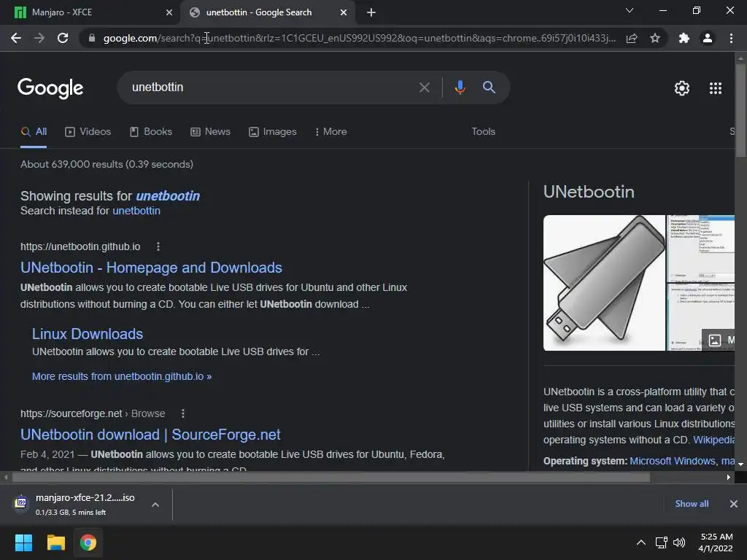Viewport: 747px width, 560px height.
Task: Click Chrome icon in taskbar
Action: (88, 542)
